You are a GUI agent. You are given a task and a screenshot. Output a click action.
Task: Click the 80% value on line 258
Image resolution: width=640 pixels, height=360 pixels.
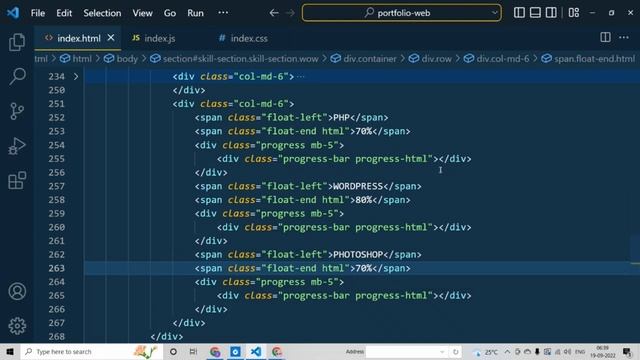click(364, 200)
